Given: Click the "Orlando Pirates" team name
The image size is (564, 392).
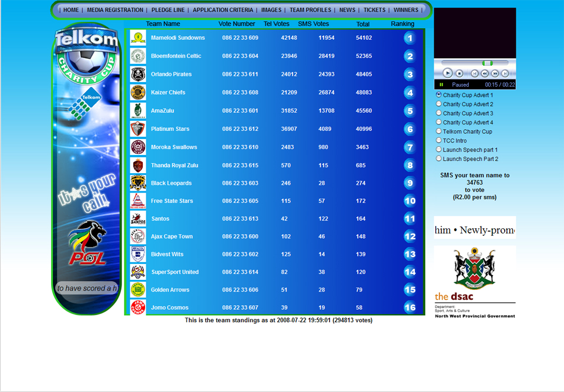Looking at the screenshot, I should pos(171,75).
